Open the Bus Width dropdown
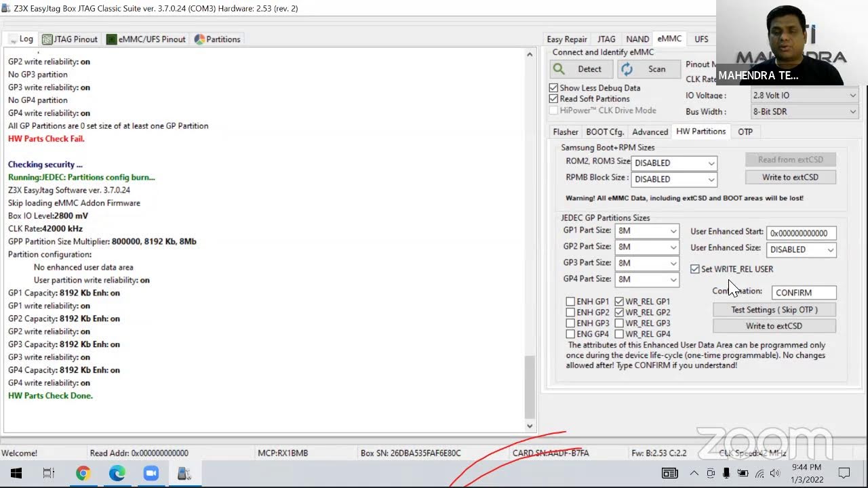The image size is (868, 488). (x=804, y=112)
